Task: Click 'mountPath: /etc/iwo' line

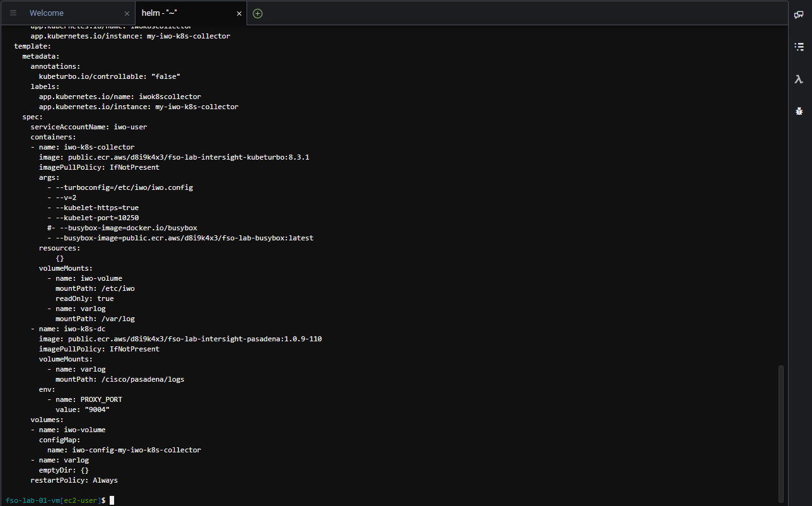Action: 95,288
